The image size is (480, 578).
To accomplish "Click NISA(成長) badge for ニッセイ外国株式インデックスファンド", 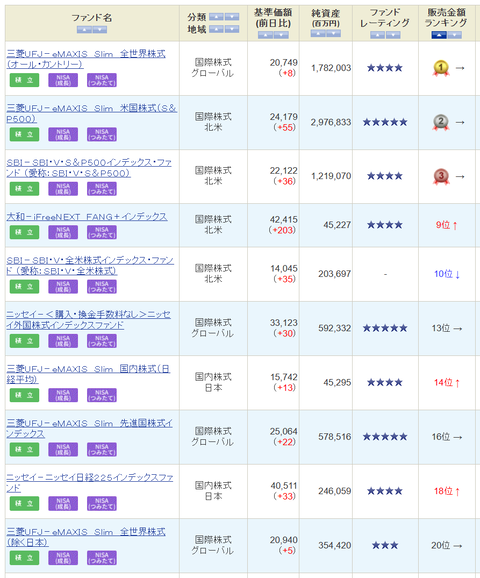I will [63, 341].
